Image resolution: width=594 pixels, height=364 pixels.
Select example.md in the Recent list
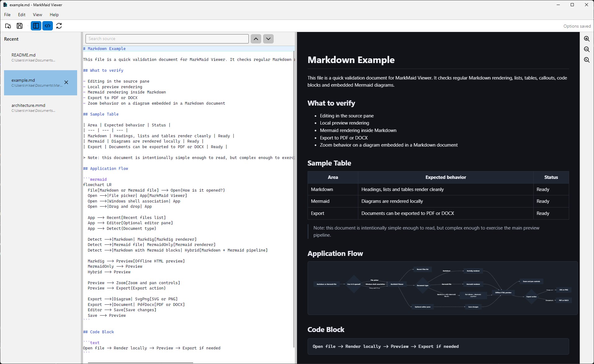coord(40,83)
